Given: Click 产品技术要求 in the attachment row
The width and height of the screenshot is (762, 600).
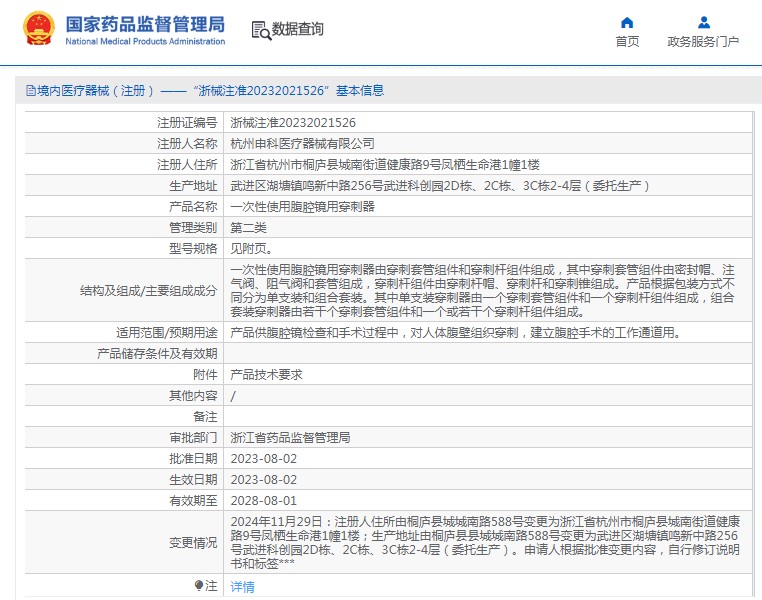Looking at the screenshot, I should 266,374.
